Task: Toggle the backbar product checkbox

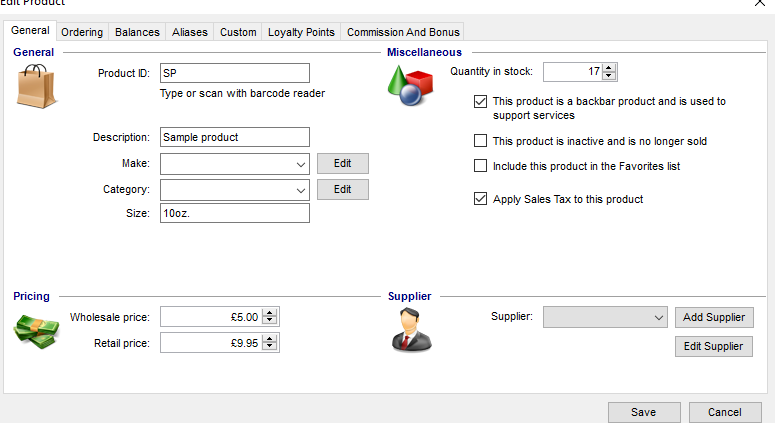Action: pyautogui.click(x=480, y=101)
